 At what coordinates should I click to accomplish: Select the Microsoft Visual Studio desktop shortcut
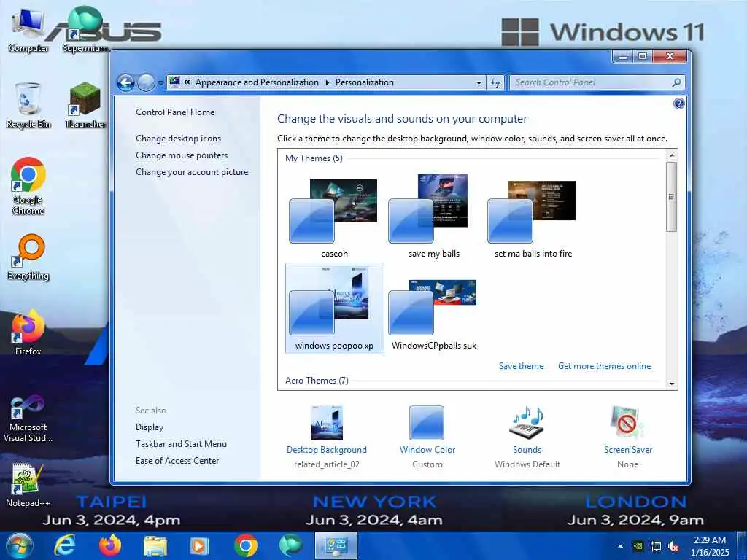28,418
